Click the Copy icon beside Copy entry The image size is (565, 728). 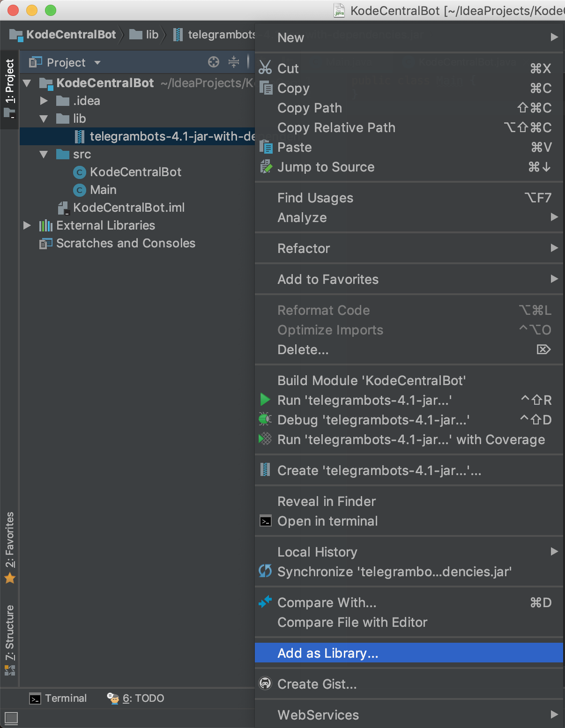(266, 88)
